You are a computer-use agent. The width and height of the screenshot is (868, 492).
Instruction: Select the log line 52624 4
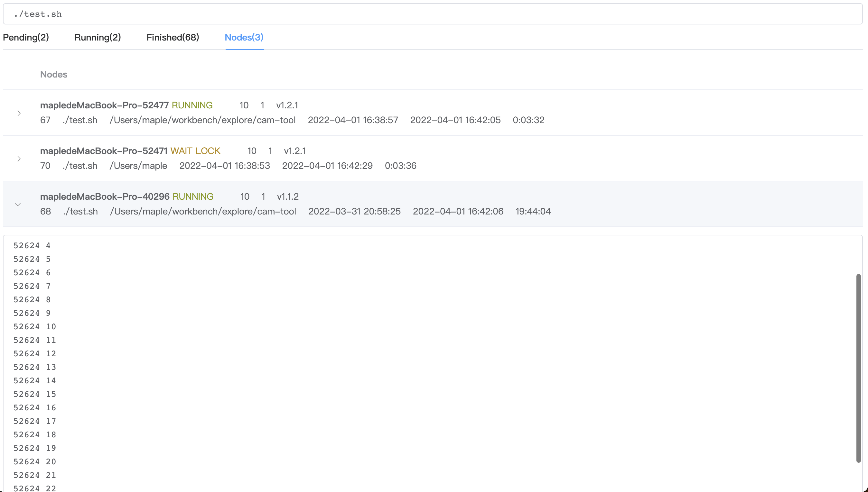point(32,246)
